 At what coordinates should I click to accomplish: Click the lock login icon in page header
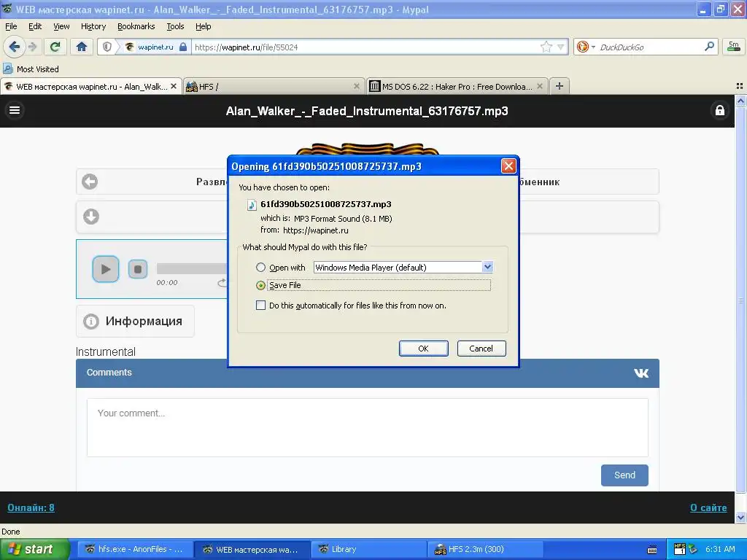[720, 111]
